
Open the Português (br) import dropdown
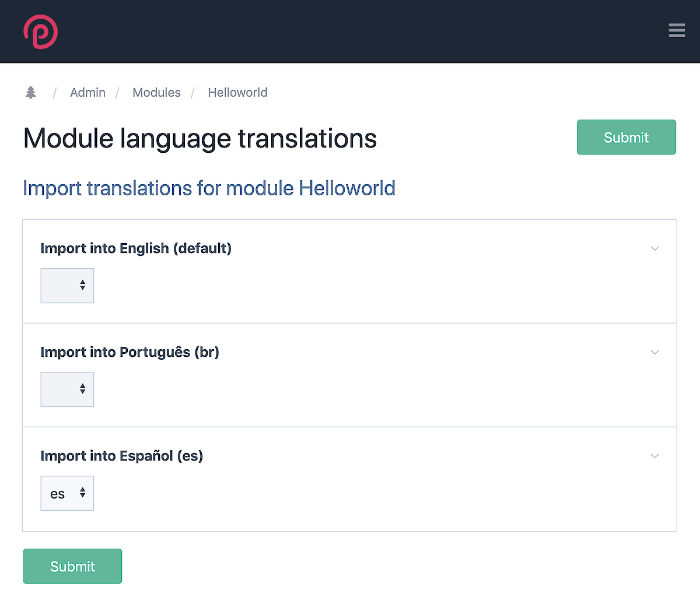[67, 389]
